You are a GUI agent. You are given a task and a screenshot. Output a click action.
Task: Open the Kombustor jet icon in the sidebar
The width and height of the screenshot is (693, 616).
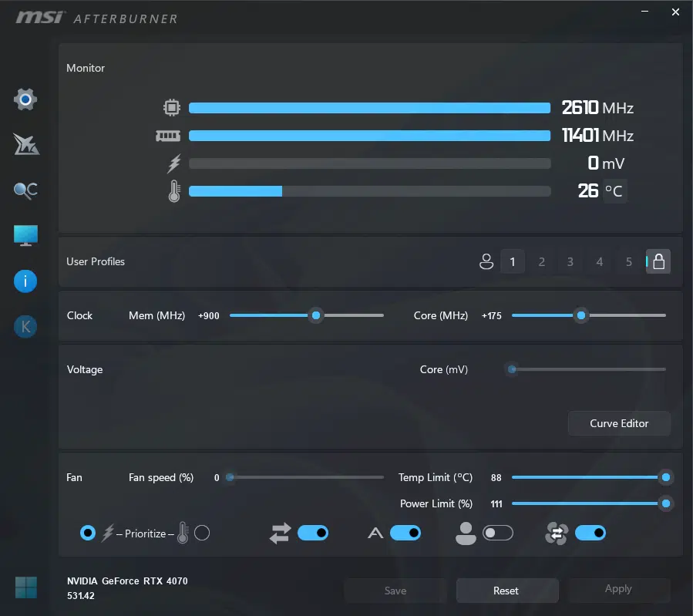[x=25, y=144]
